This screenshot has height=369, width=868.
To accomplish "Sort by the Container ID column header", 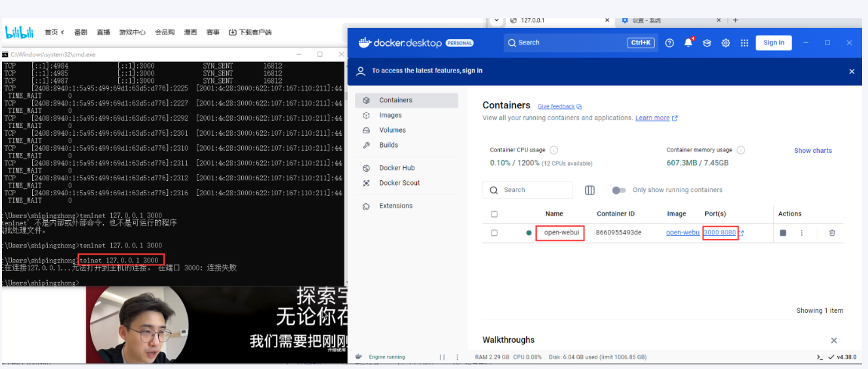I will pyautogui.click(x=616, y=214).
